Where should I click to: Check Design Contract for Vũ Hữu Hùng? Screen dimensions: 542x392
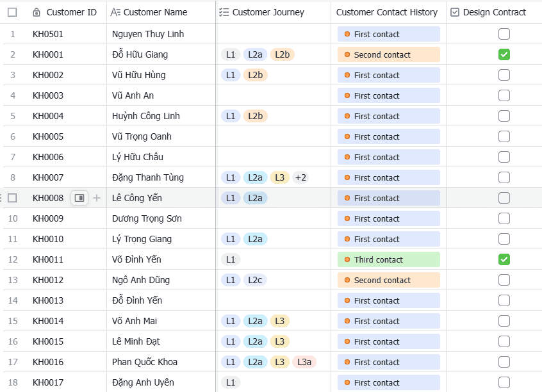tap(504, 75)
